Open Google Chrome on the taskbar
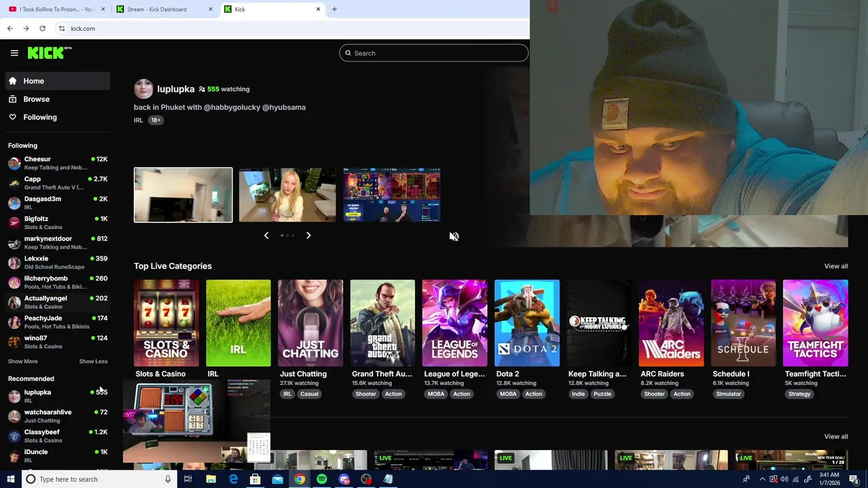Screen dimensions: 868x488 pyautogui.click(x=299, y=479)
